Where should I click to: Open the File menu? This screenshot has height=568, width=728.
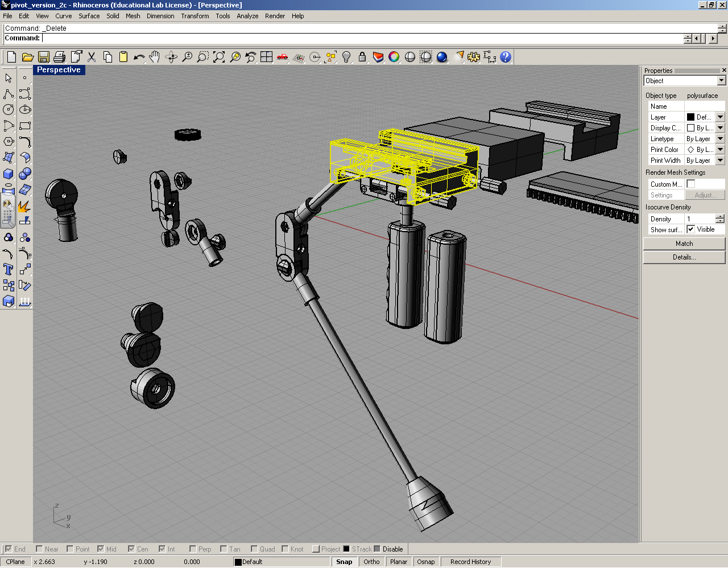pyautogui.click(x=7, y=16)
